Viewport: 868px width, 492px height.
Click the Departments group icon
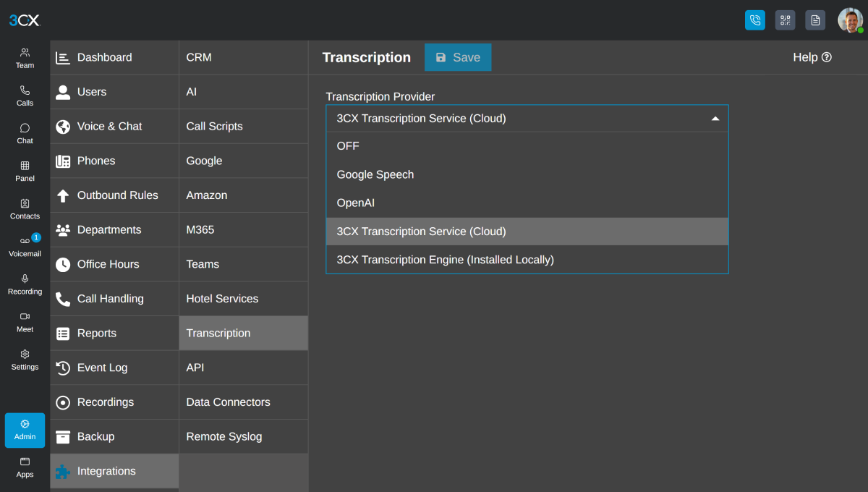click(63, 230)
